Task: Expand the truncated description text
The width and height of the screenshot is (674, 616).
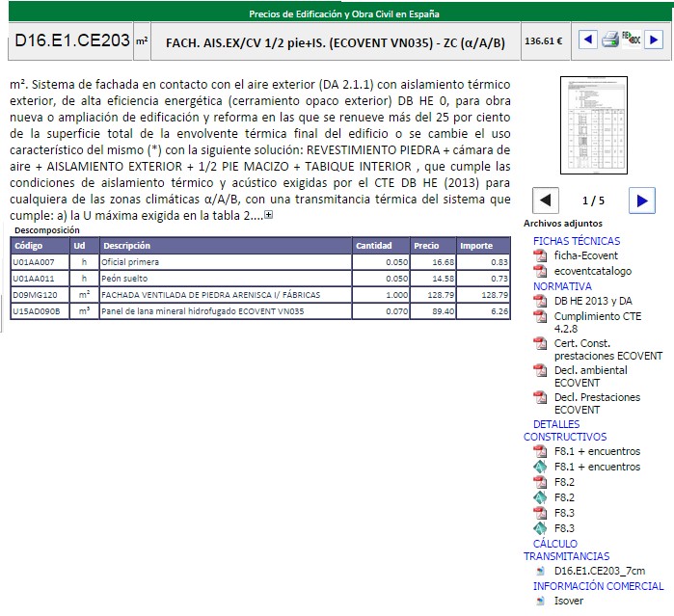Action: pos(269,215)
